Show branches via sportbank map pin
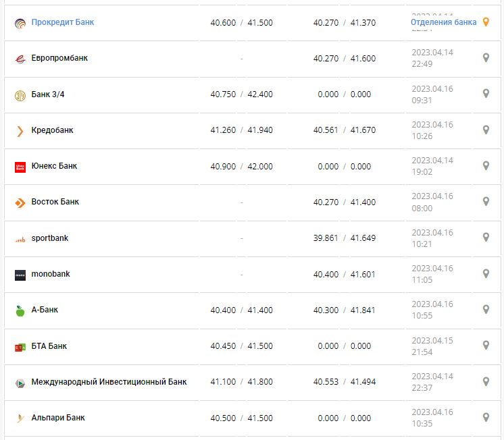 click(x=485, y=238)
